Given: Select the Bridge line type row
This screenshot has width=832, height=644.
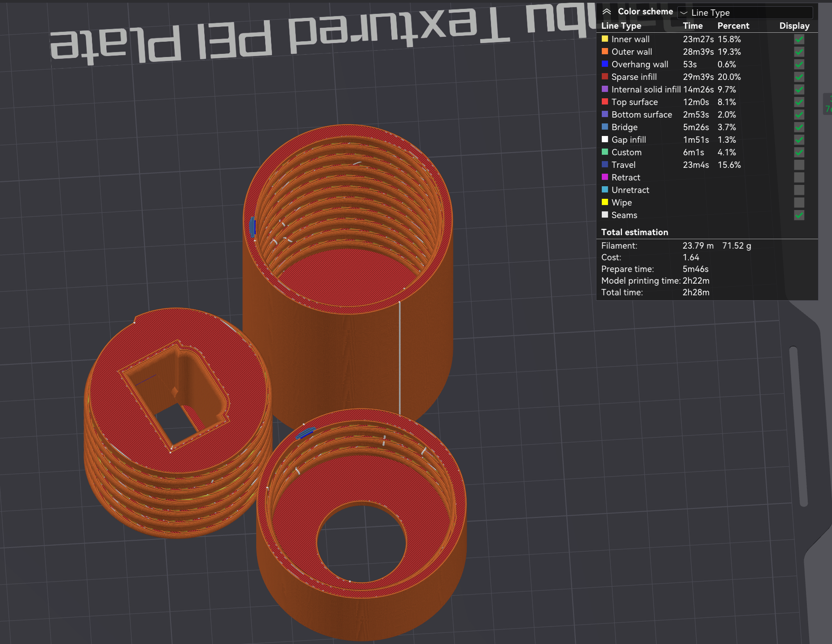Looking at the screenshot, I should (707, 127).
